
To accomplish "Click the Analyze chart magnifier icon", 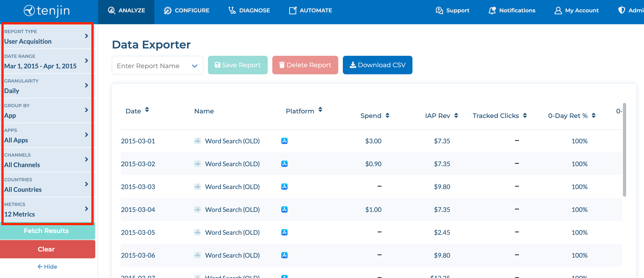I will (112, 11).
